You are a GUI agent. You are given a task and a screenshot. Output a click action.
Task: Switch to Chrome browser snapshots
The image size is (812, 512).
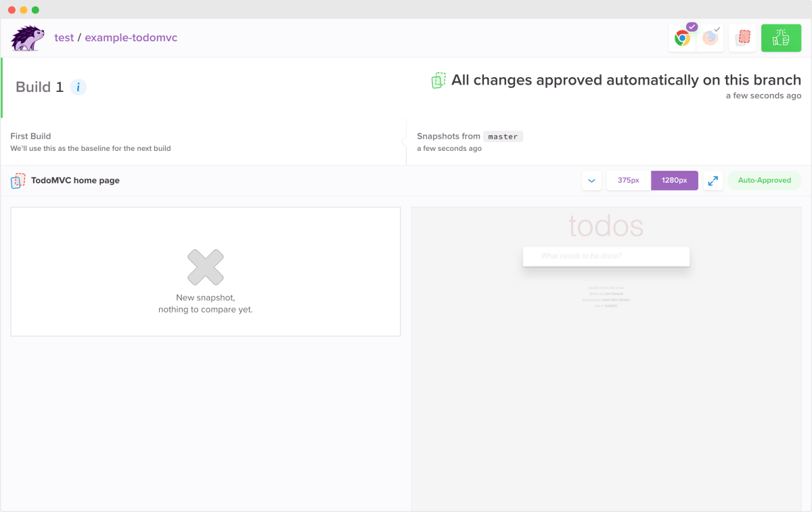[x=683, y=38]
